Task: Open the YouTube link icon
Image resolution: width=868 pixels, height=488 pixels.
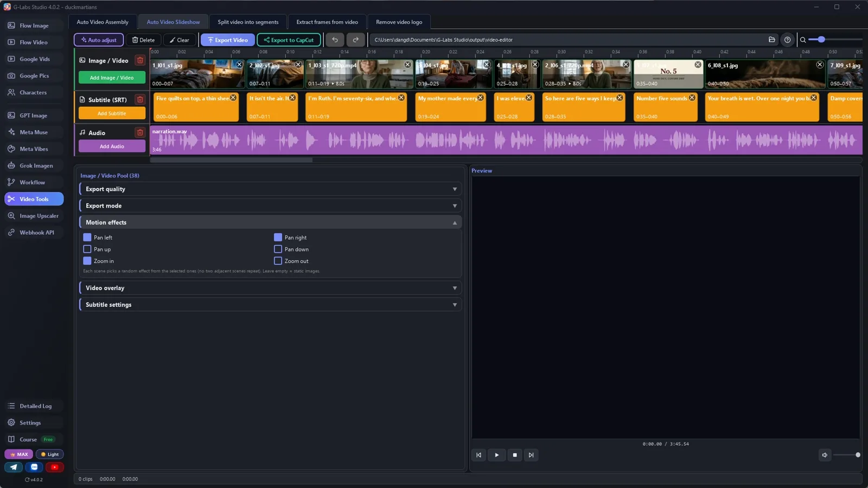Action: [54, 467]
